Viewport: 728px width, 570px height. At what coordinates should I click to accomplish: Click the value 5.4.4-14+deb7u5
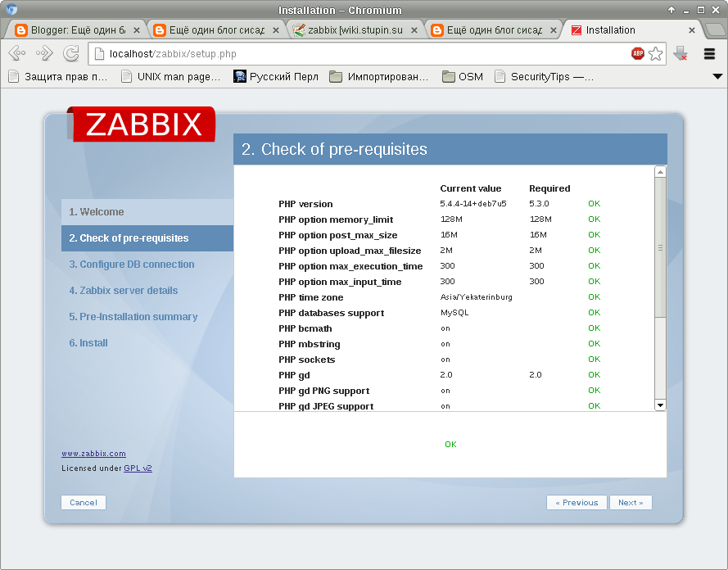[473, 204]
